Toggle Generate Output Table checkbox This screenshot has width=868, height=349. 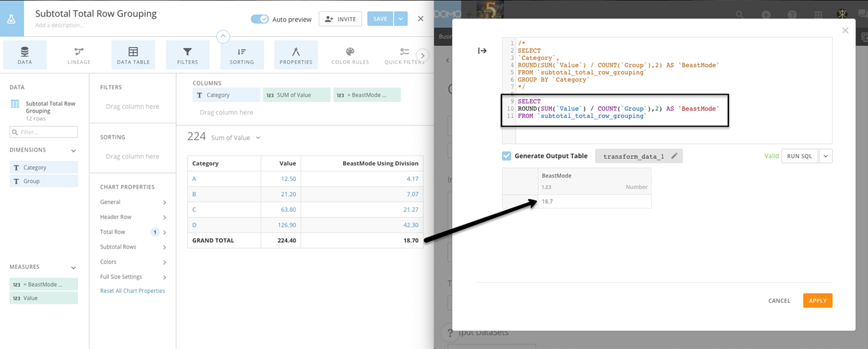(506, 155)
